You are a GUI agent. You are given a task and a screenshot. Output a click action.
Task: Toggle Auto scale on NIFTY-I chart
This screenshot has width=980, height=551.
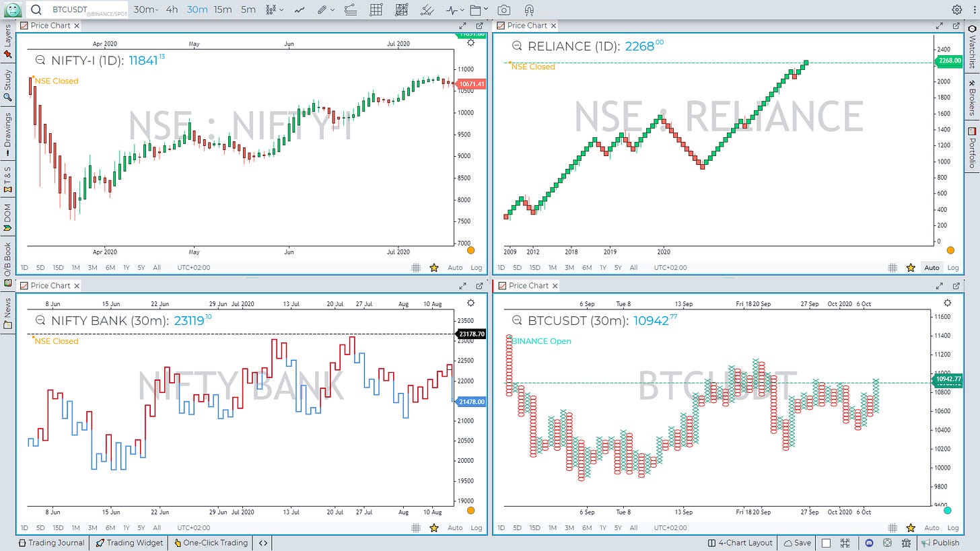click(x=455, y=268)
